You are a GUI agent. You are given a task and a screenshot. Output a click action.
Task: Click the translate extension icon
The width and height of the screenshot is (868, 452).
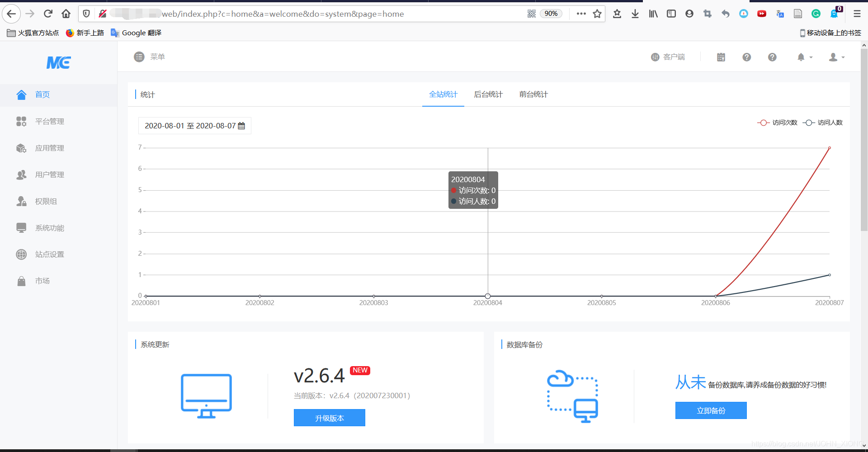(x=780, y=14)
